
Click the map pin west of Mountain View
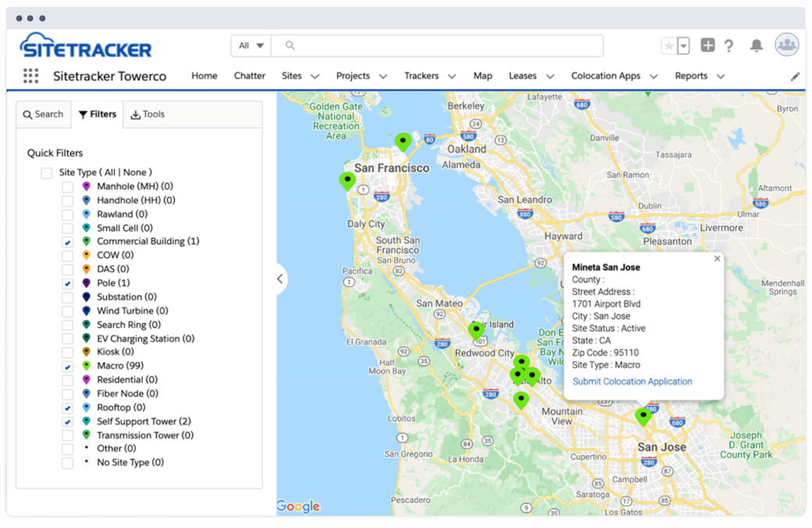521,400
